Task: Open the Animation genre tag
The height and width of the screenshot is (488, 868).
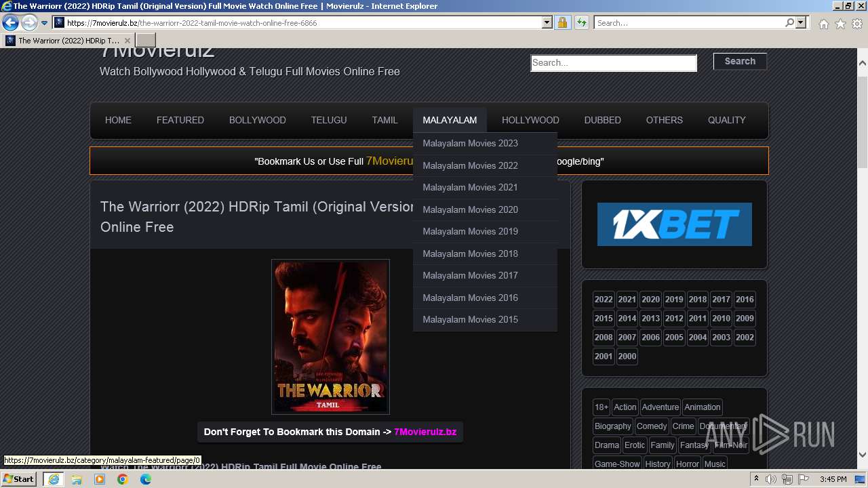Action: tap(703, 407)
